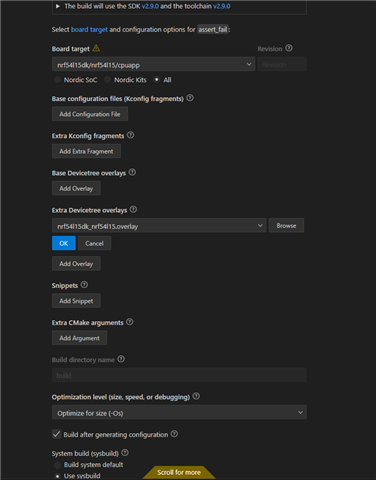
Task: Open the Board target dropdown
Action: click(x=153, y=64)
